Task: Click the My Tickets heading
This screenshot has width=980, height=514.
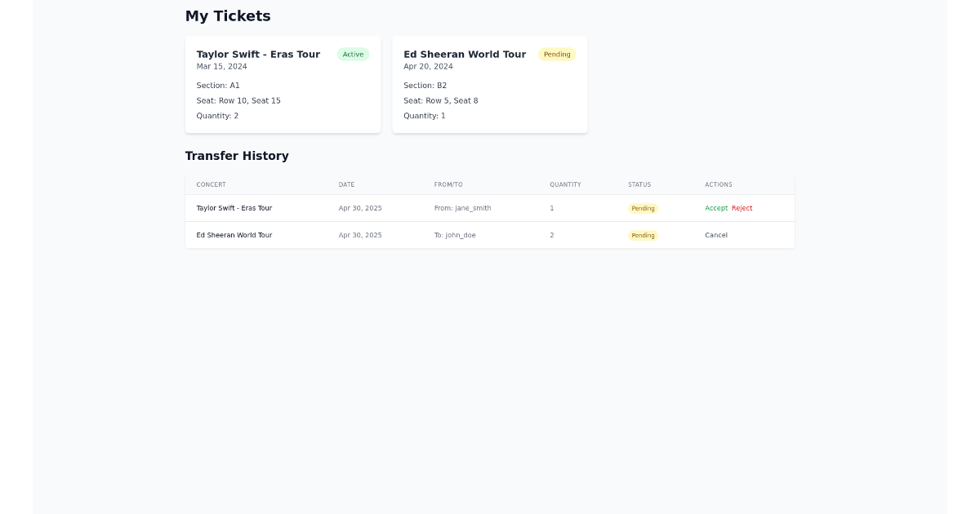Action: [x=228, y=16]
